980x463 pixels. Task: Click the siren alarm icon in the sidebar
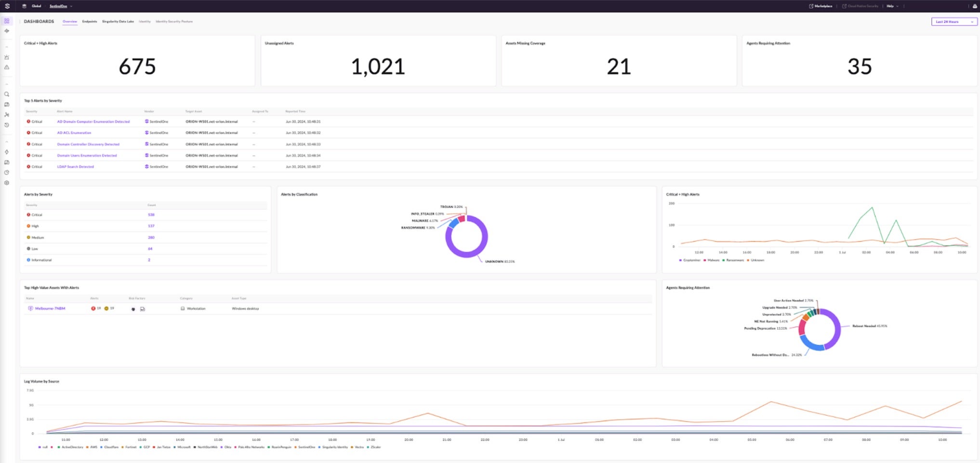[7, 57]
